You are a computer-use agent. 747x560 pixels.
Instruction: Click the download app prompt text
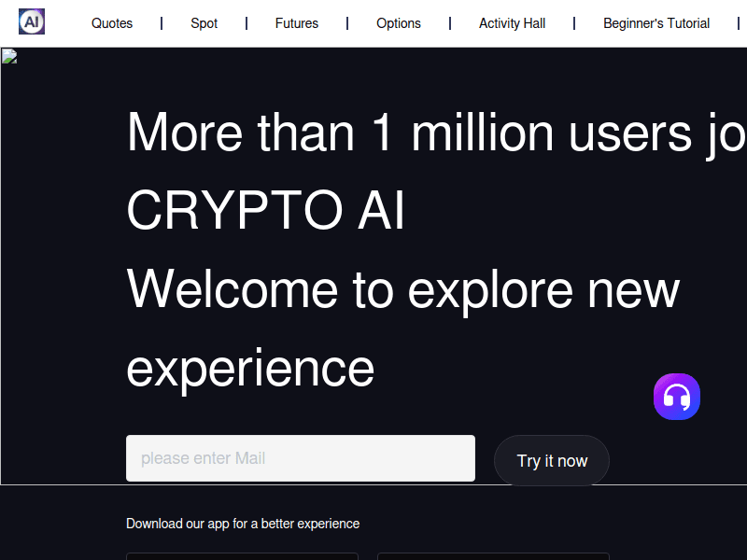pyautogui.click(x=243, y=524)
